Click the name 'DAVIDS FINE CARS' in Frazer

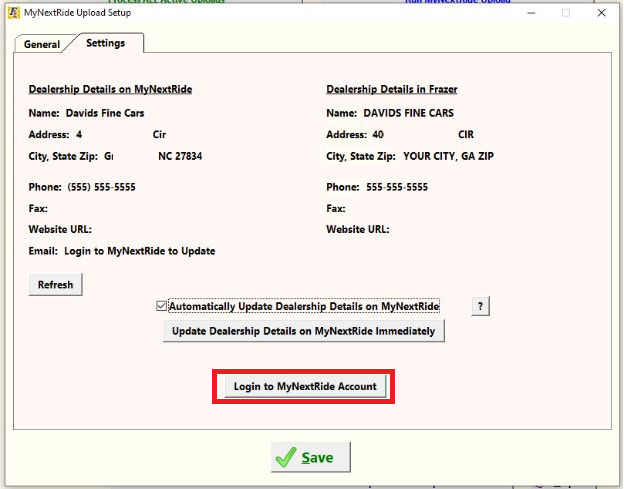click(408, 113)
